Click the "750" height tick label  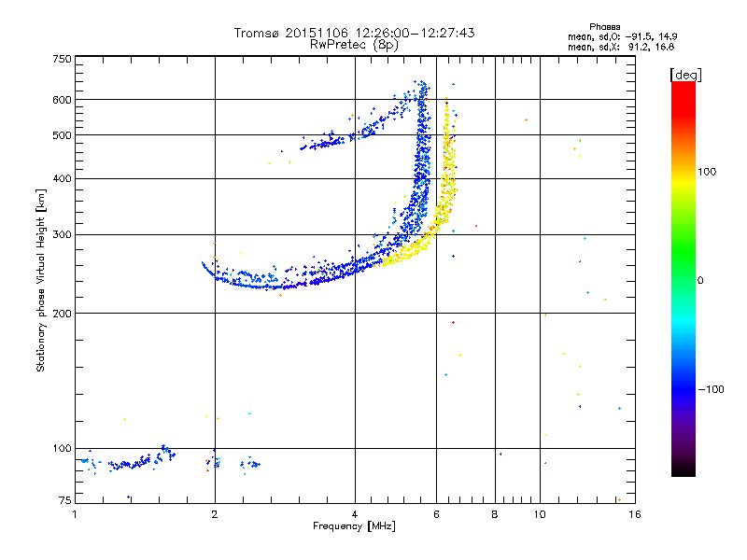(62, 59)
